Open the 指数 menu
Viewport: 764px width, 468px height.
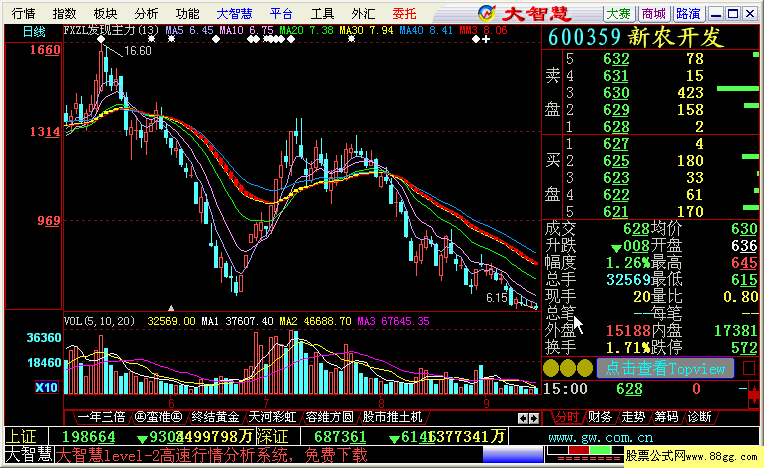64,14
